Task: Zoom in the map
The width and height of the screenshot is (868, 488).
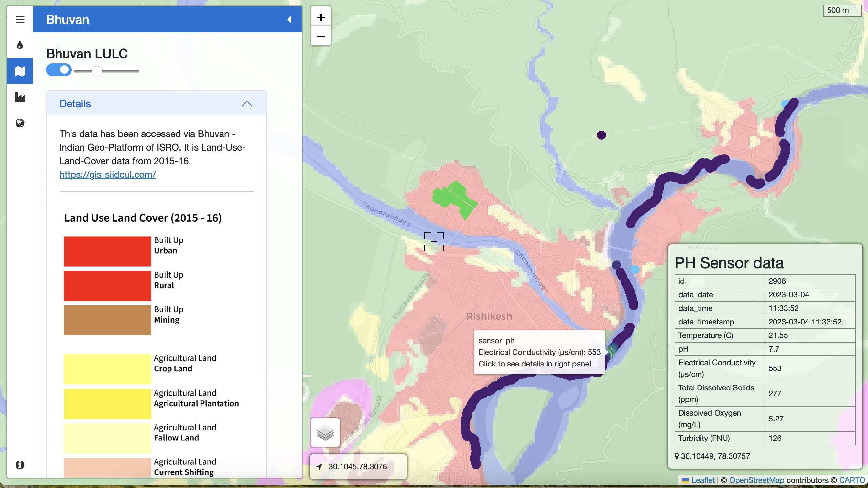Action: [321, 17]
